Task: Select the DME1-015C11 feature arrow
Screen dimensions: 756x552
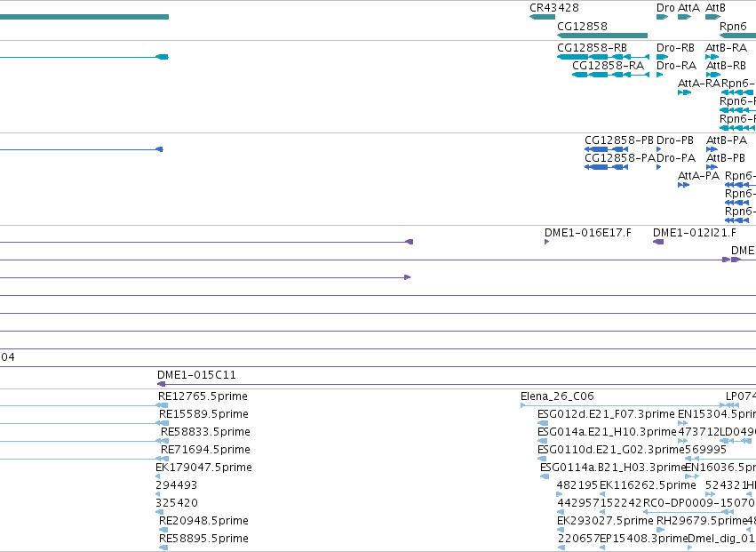Action: pos(162,384)
